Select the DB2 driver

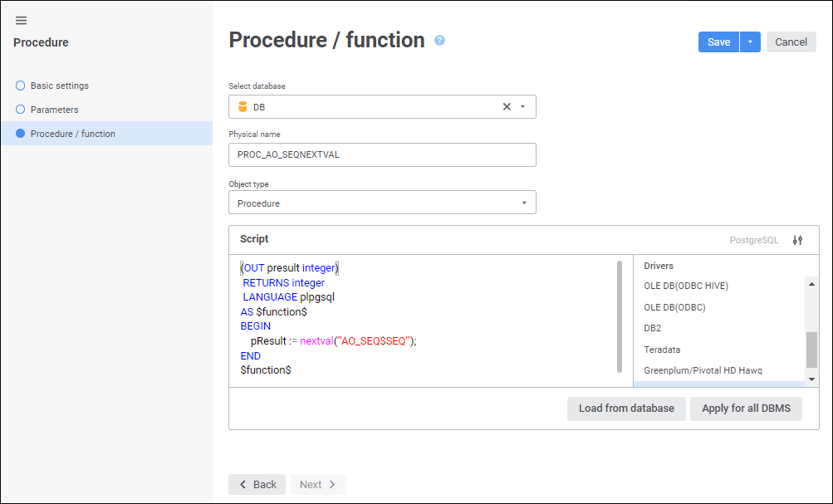pos(653,328)
